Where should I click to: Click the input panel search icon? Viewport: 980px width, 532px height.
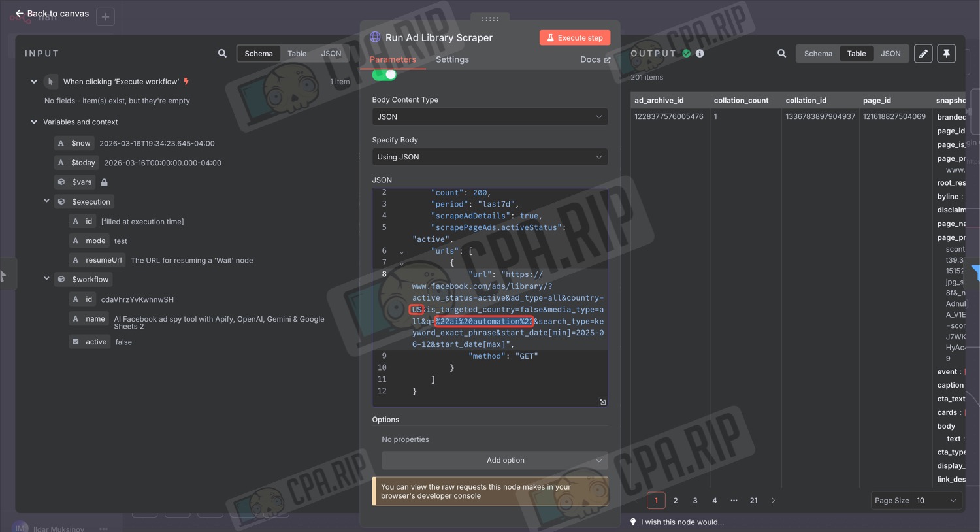(222, 54)
